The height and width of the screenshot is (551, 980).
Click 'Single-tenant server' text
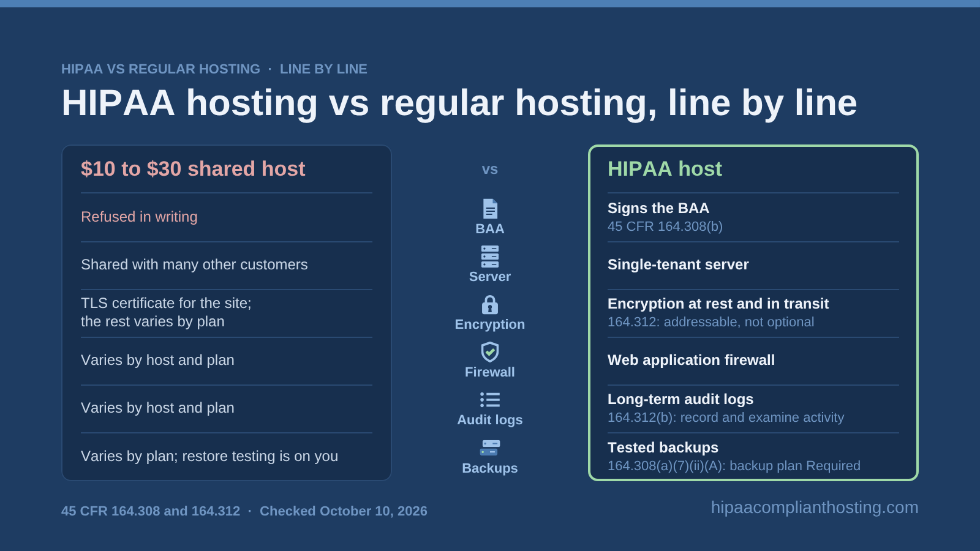click(678, 264)
